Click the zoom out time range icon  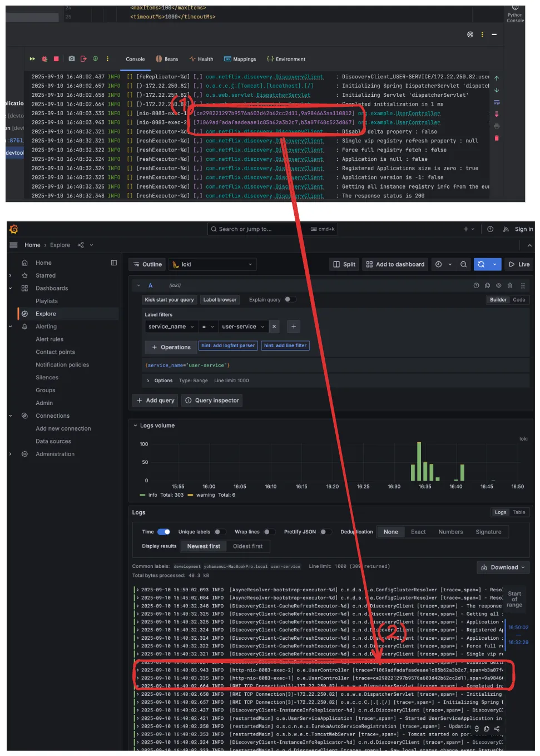tap(463, 264)
